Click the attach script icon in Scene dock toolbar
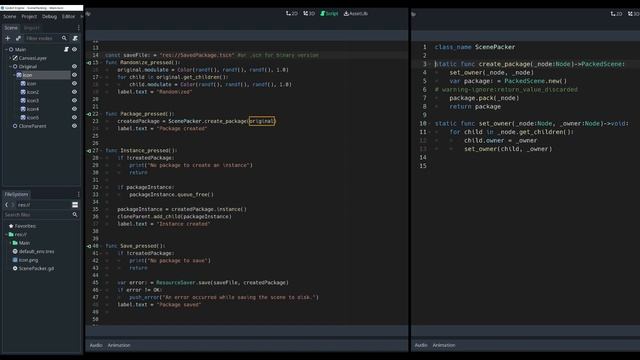 coord(75,38)
